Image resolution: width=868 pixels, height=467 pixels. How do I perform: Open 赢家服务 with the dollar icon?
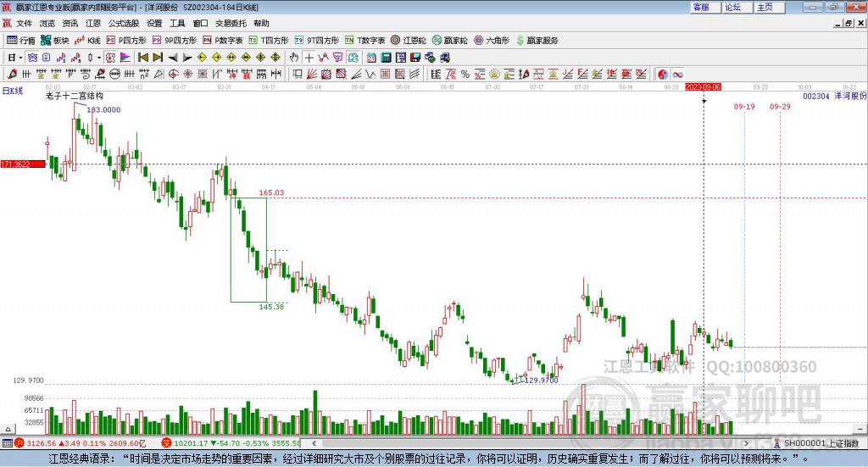(x=537, y=41)
